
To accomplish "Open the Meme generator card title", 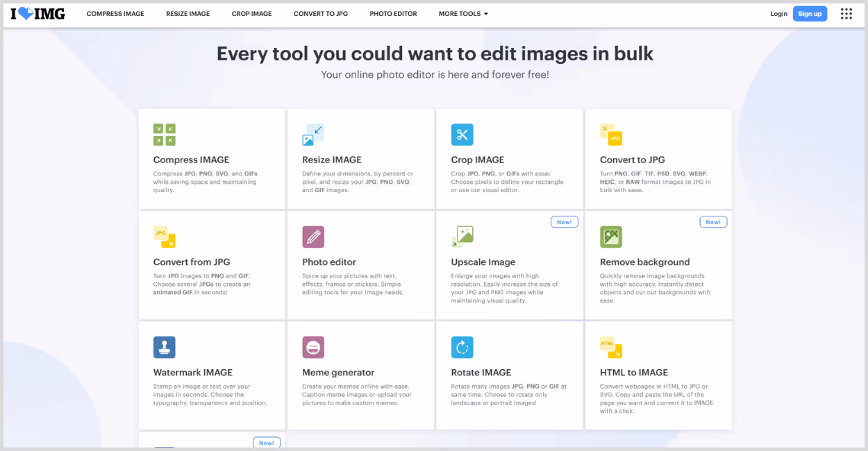I will [x=338, y=373].
